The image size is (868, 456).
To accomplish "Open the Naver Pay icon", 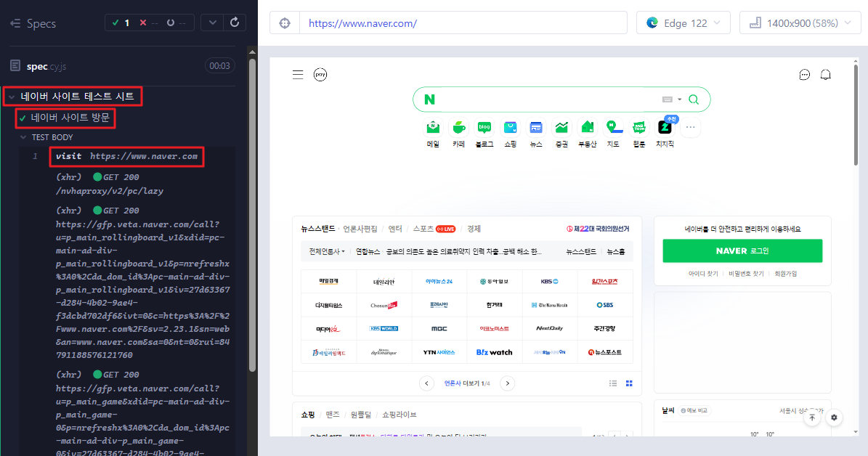I will click(x=320, y=74).
